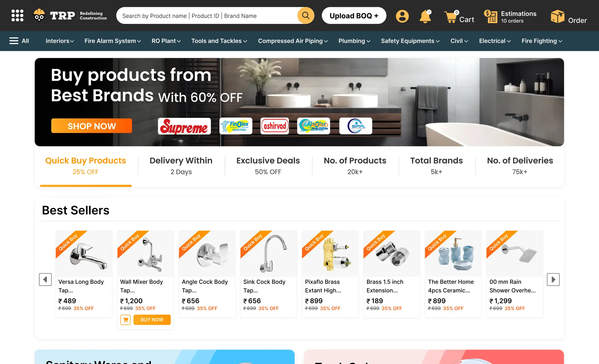Select the Exclusive Deals tab
599x364 pixels.
click(268, 166)
